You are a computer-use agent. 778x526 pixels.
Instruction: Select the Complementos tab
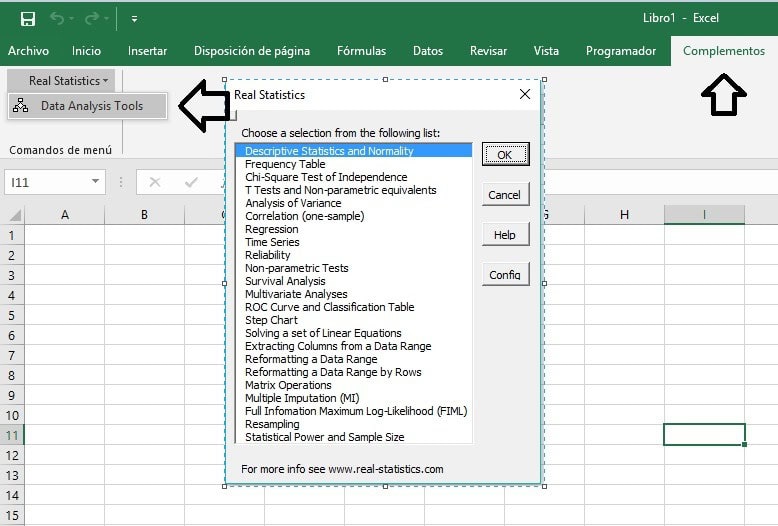[x=724, y=51]
